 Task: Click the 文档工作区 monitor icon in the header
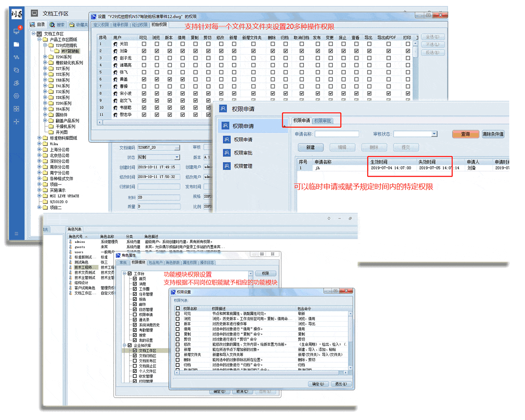(x=34, y=13)
